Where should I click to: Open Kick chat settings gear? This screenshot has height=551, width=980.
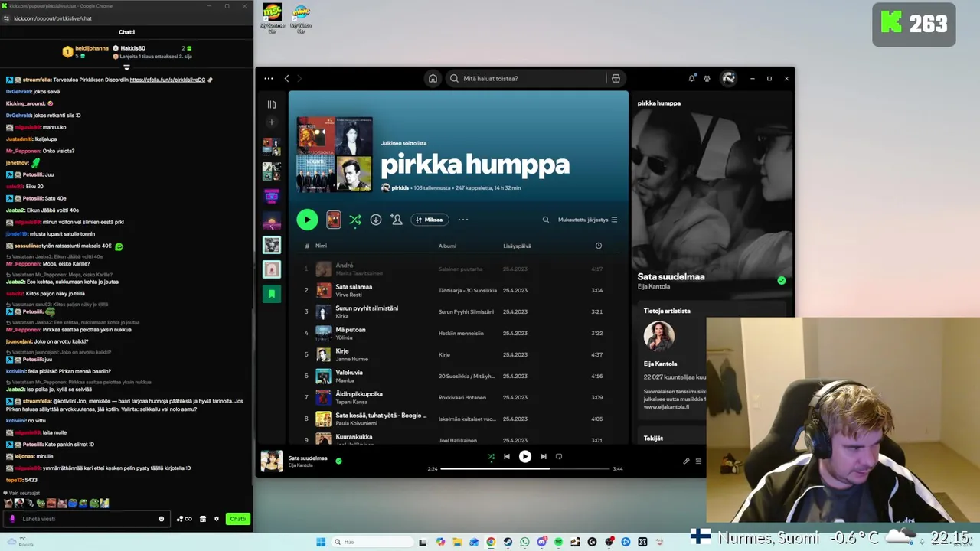[x=217, y=519]
